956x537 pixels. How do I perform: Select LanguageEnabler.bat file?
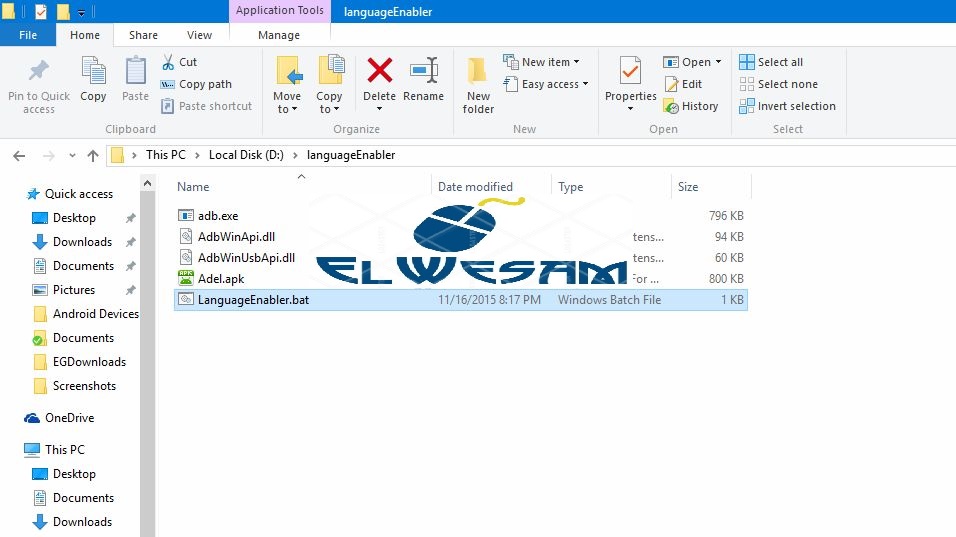pos(460,300)
